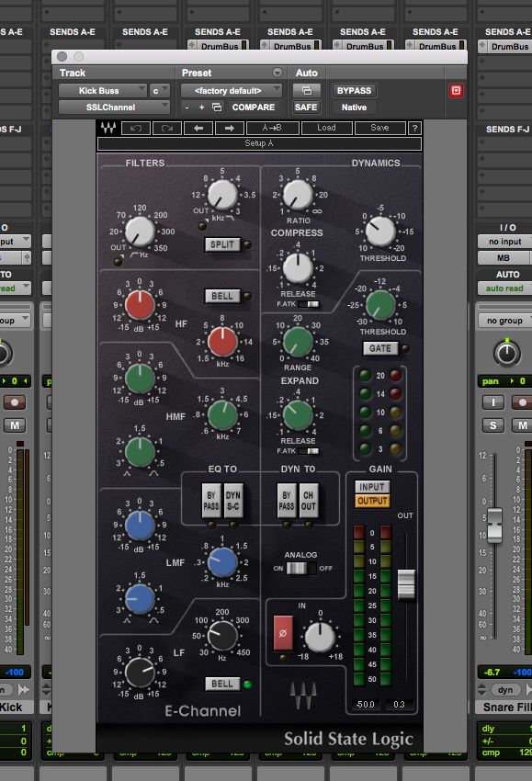Click the plus next preset button
The height and width of the screenshot is (781, 532).
(x=202, y=108)
